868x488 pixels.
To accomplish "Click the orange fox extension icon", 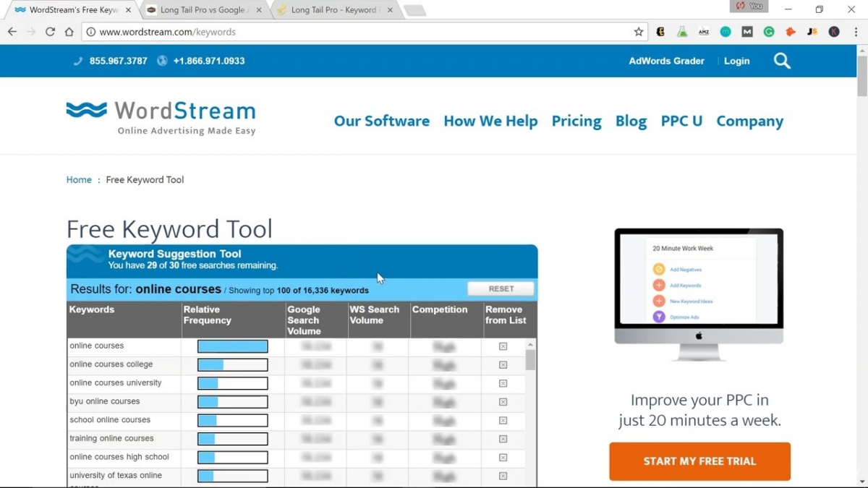I will [790, 32].
